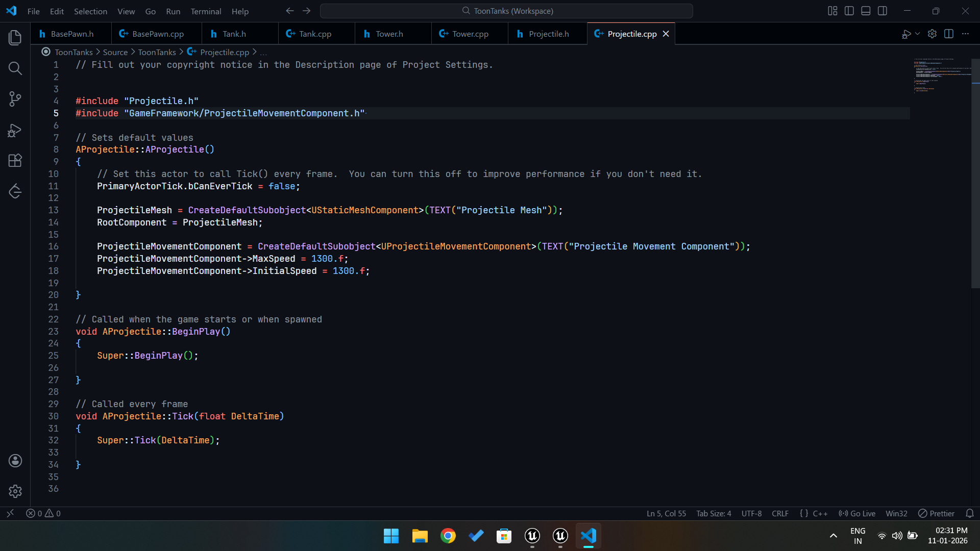Open the Search view in activity bar
The height and width of the screenshot is (551, 980).
[15, 68]
